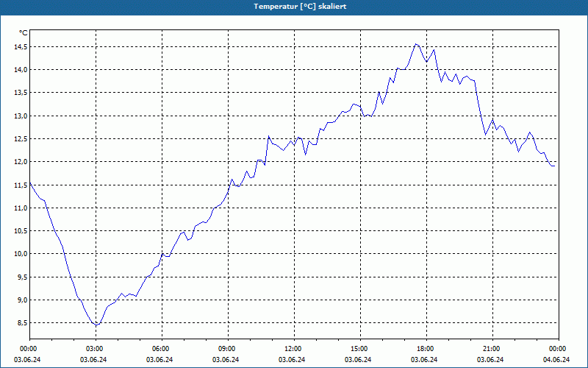Pick the 9,5 y-axis value

[x=22, y=277]
